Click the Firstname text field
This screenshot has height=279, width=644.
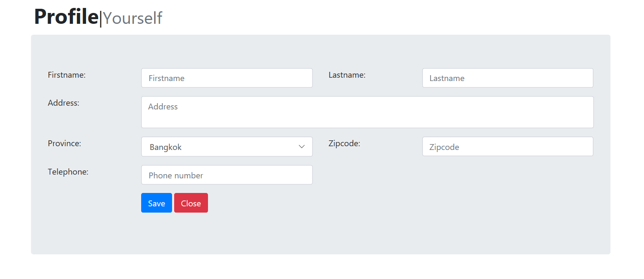227,78
